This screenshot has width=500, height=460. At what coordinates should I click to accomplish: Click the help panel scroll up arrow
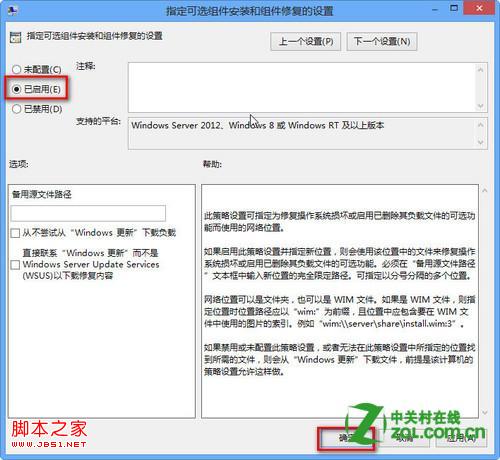[485, 191]
